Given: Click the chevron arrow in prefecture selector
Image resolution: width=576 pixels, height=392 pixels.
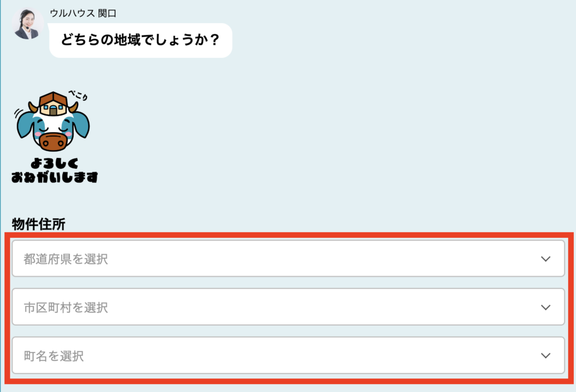Looking at the screenshot, I should click(544, 259).
